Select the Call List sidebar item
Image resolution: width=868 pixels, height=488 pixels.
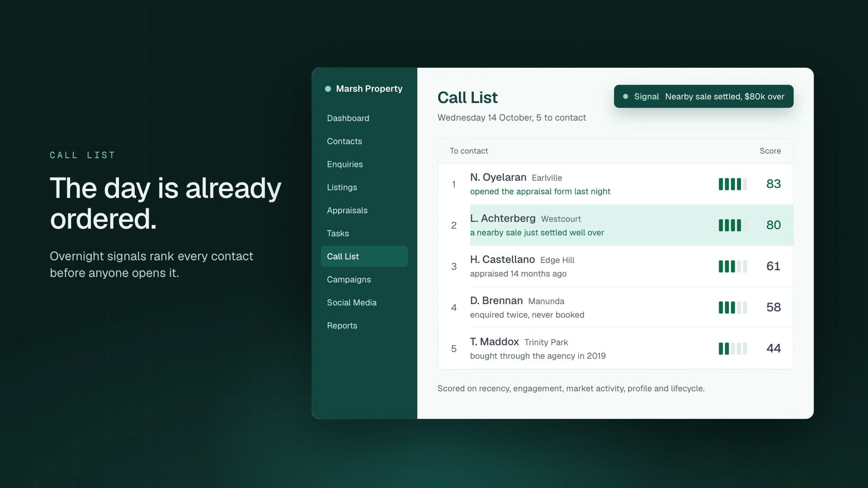coord(364,256)
